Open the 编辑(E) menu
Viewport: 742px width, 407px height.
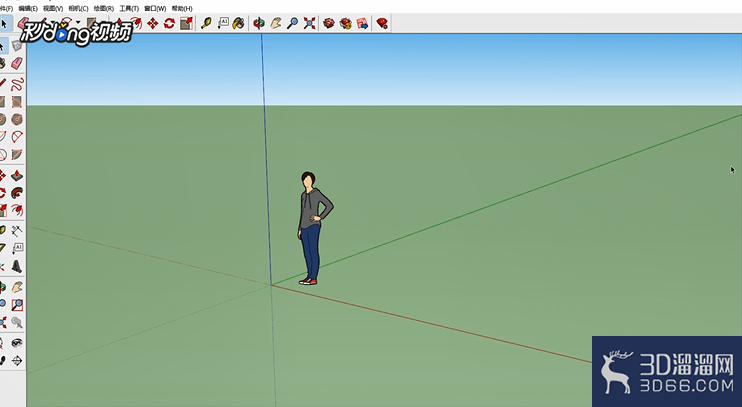click(28, 9)
